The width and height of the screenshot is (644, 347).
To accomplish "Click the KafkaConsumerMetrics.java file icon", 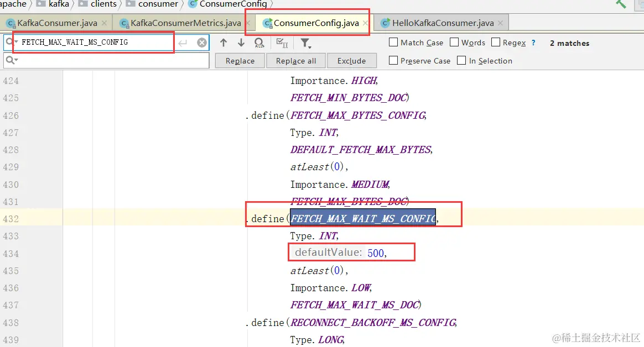I will 124,23.
